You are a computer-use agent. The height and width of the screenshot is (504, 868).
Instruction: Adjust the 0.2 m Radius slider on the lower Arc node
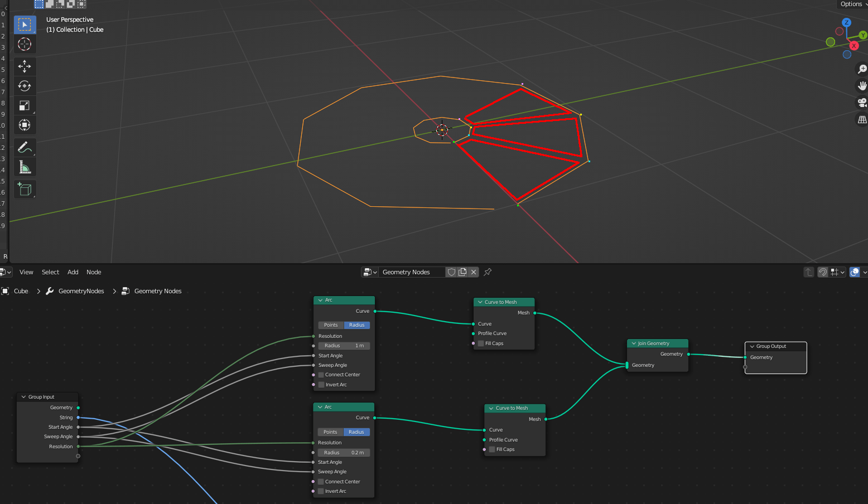point(344,452)
